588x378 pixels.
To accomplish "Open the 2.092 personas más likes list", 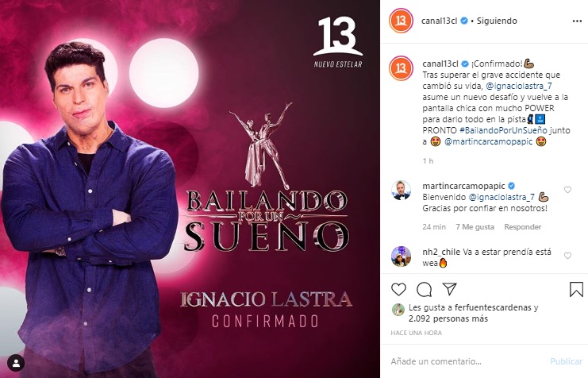I will coord(448,319).
